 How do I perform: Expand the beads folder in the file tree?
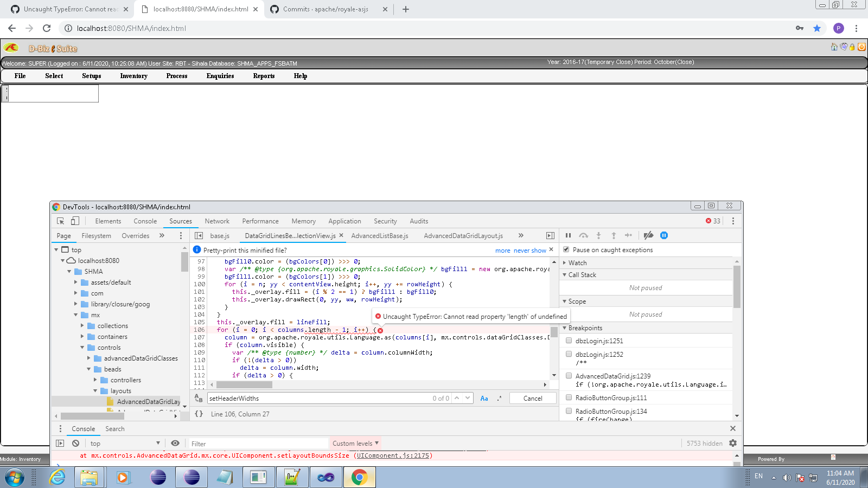tap(88, 369)
